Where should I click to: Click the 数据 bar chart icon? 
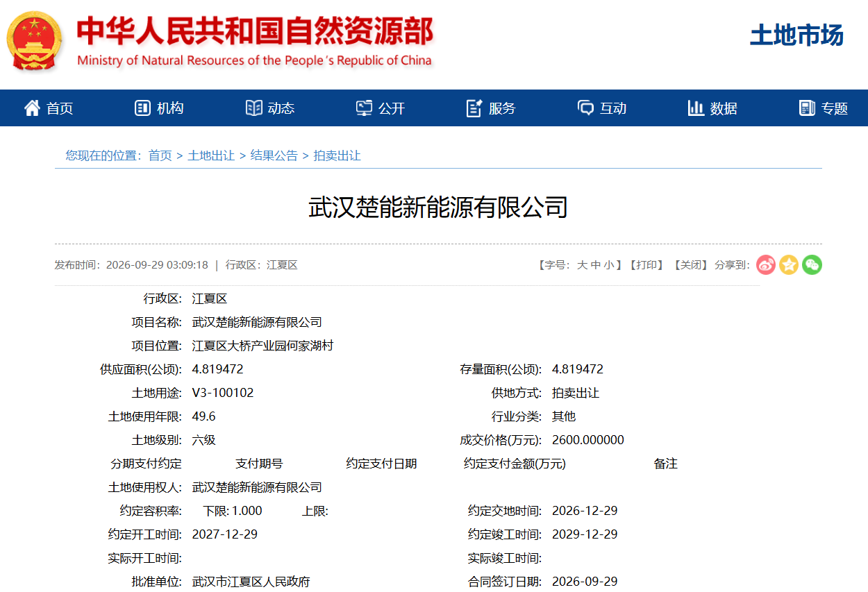click(x=696, y=108)
